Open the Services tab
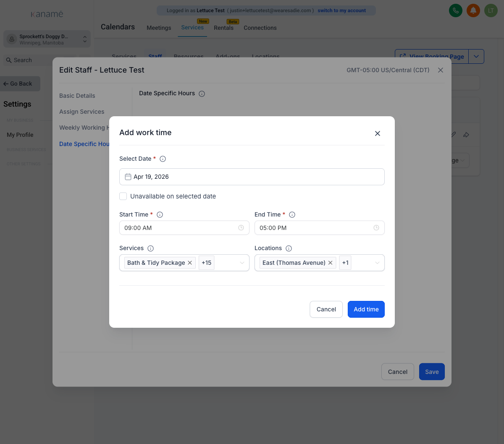This screenshot has width=504, height=444. coord(192,27)
